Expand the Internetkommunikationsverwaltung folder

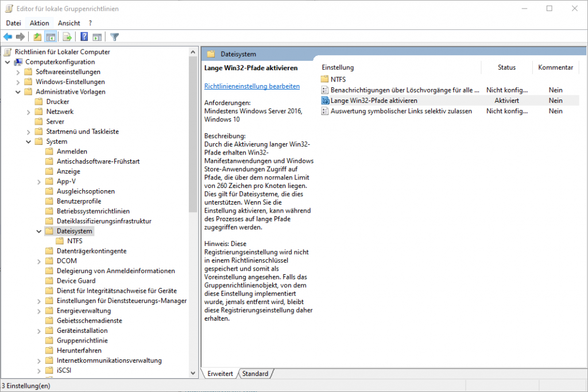[x=39, y=361]
